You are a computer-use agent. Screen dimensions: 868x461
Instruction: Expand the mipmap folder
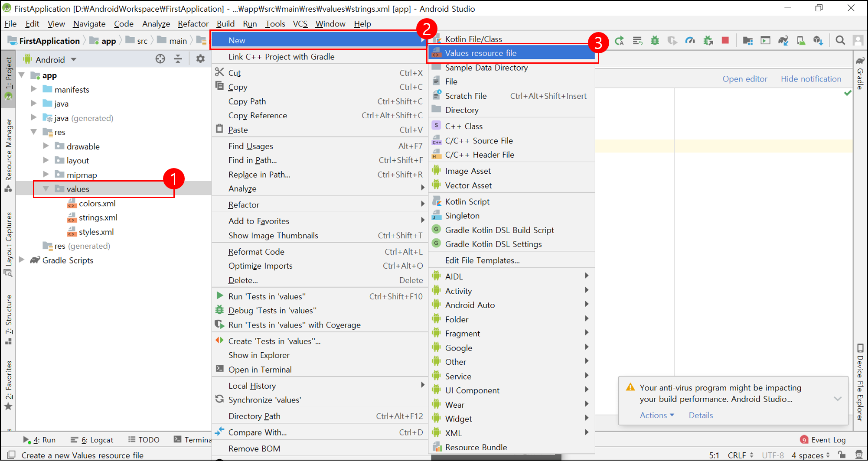coord(46,175)
